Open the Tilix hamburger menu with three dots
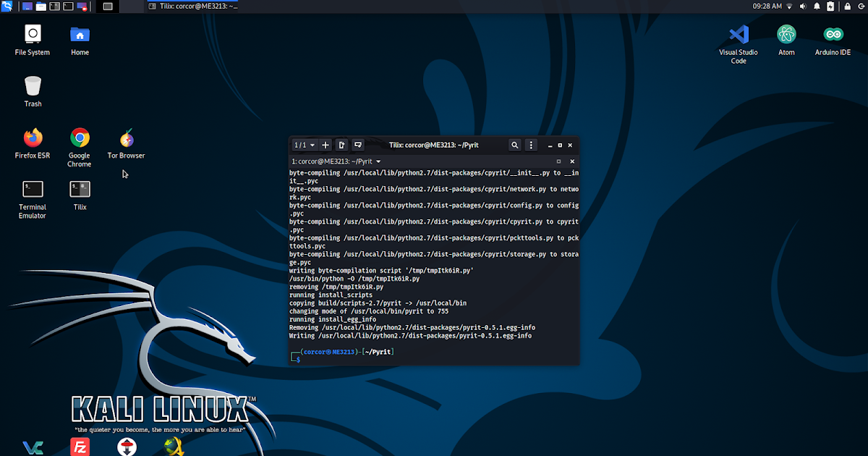Viewport: 868px width, 456px height. [531, 145]
